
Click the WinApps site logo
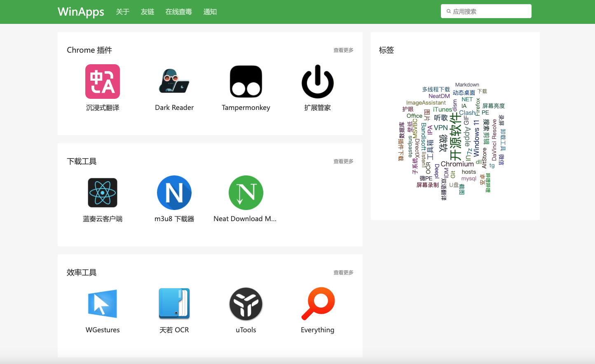coord(81,12)
